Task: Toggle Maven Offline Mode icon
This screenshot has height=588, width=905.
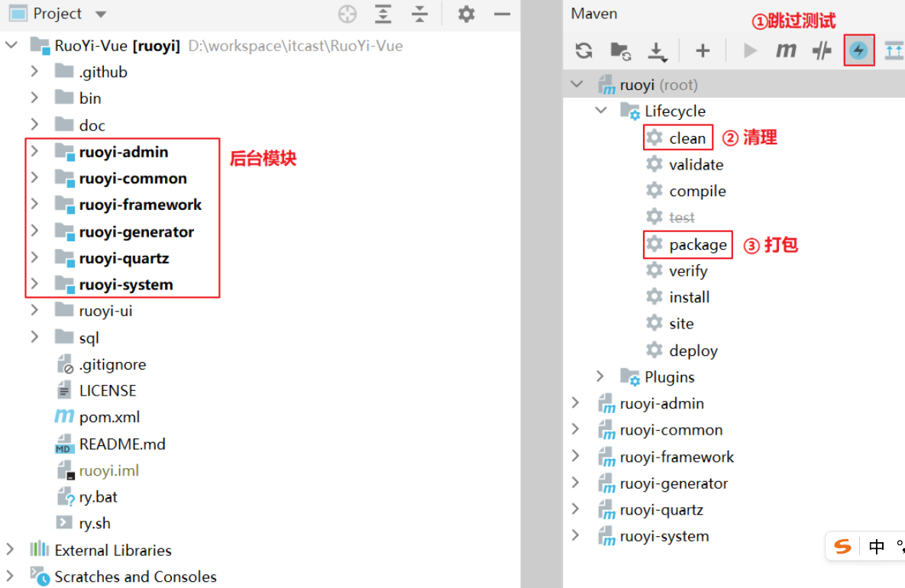Action: 822,50
